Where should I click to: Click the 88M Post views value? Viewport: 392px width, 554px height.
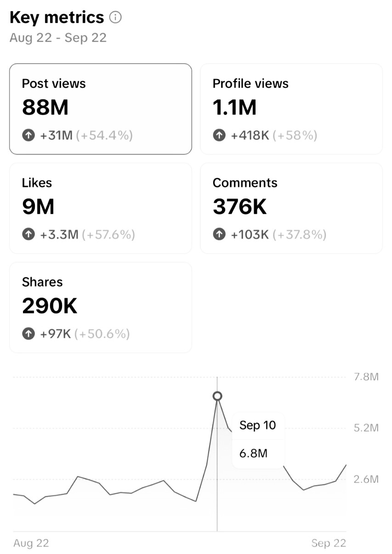46,107
